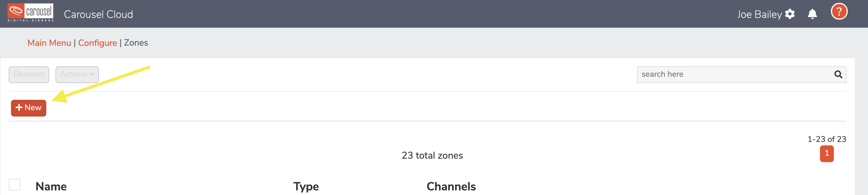Click the Actions dropdown caret arrow
Viewport: 868px width, 195px height.
92,74
